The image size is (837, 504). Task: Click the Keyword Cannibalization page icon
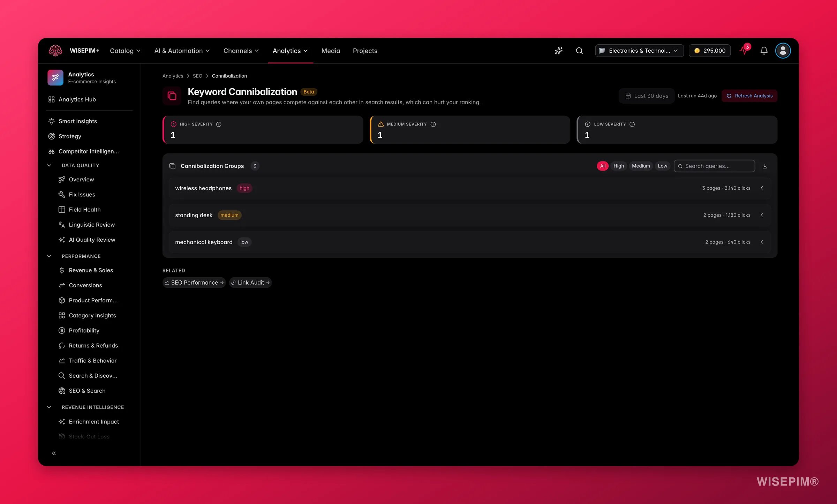tap(172, 96)
